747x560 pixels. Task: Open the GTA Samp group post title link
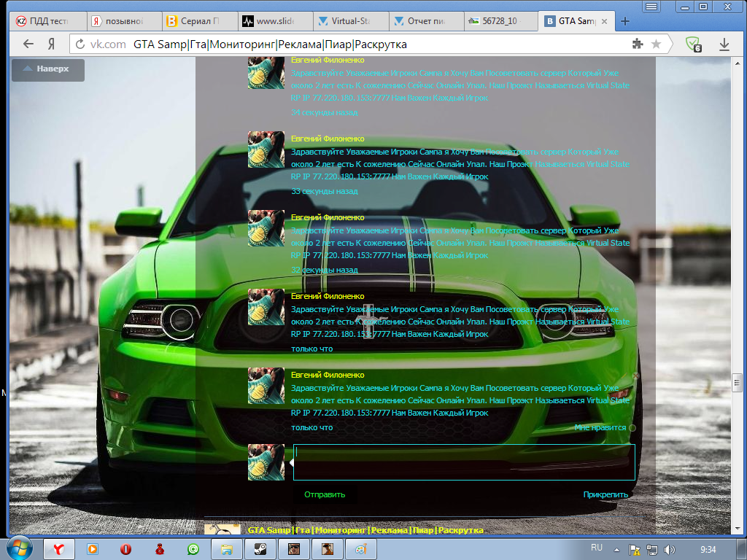(x=365, y=530)
